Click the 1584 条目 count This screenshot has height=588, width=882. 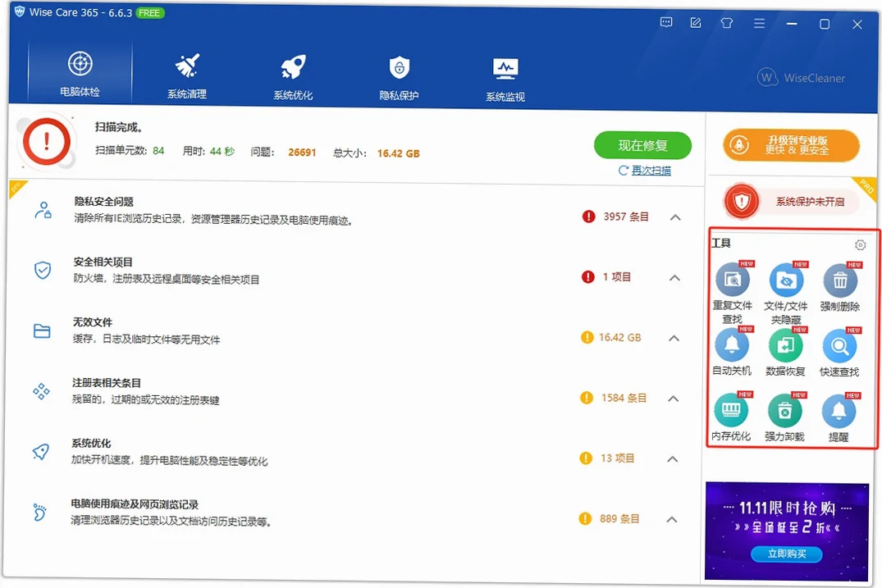(624, 398)
